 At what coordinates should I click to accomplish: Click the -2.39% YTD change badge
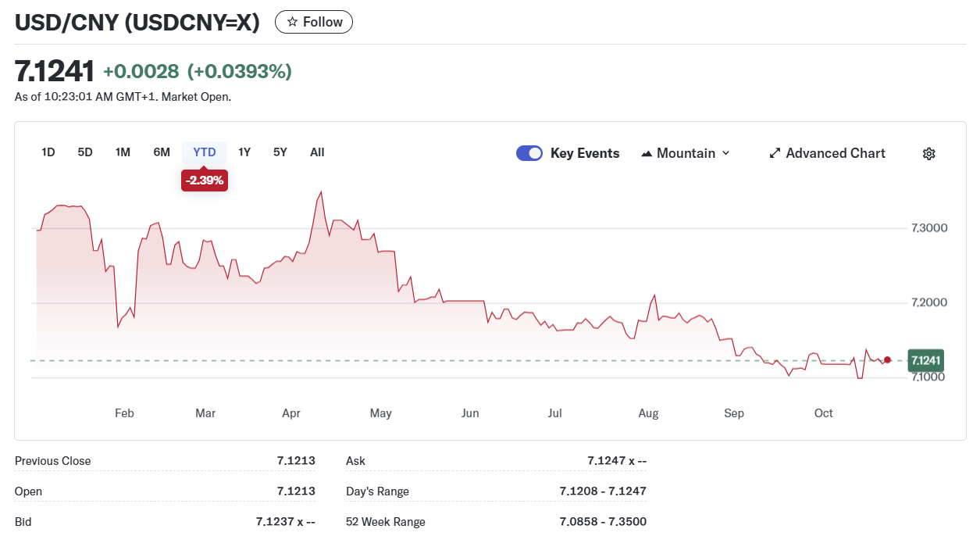(x=205, y=180)
